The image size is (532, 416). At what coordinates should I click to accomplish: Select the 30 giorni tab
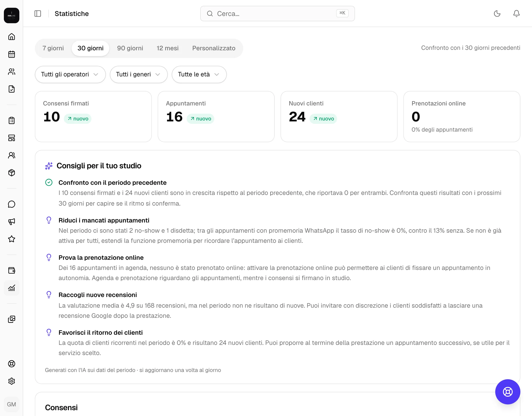pyautogui.click(x=90, y=48)
